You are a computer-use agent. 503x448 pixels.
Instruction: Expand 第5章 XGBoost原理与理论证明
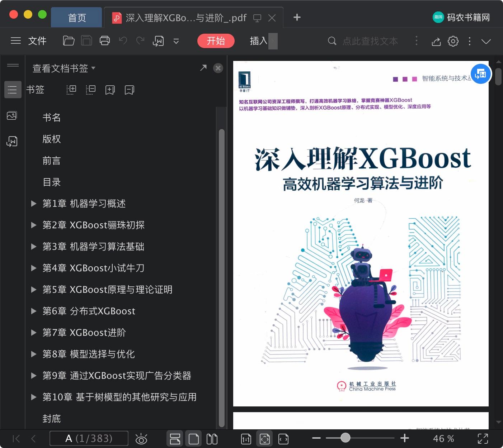[x=34, y=290]
